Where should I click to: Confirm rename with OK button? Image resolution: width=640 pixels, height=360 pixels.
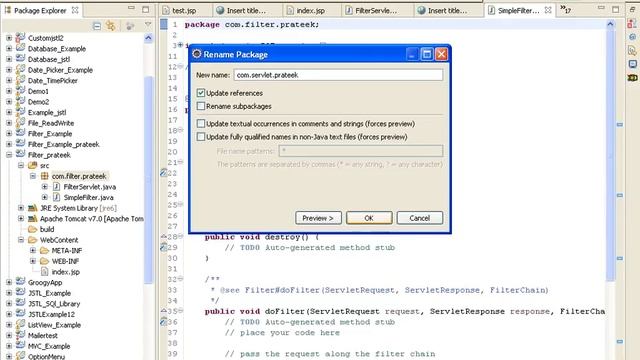(x=369, y=218)
